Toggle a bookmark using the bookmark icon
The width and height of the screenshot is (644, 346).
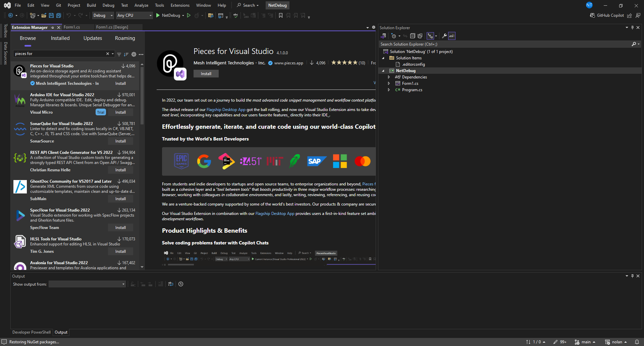[281, 15]
